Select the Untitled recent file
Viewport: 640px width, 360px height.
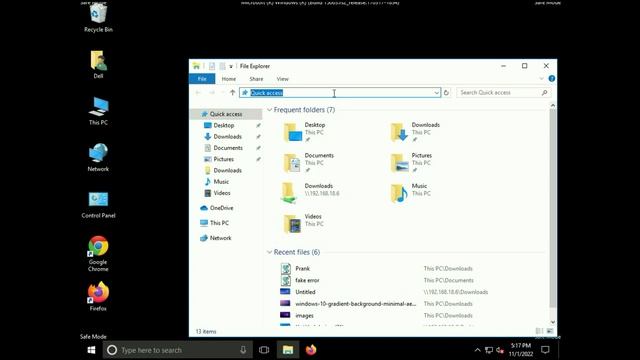(305, 292)
